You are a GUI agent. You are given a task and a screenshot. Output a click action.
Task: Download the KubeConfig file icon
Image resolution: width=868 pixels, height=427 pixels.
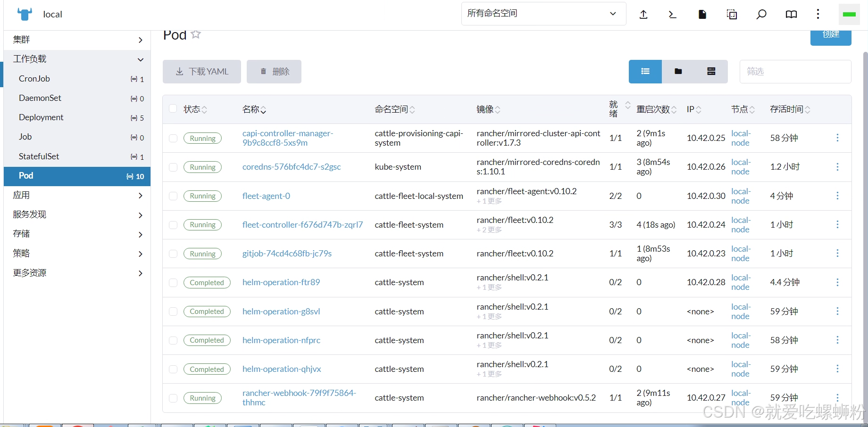click(x=702, y=15)
